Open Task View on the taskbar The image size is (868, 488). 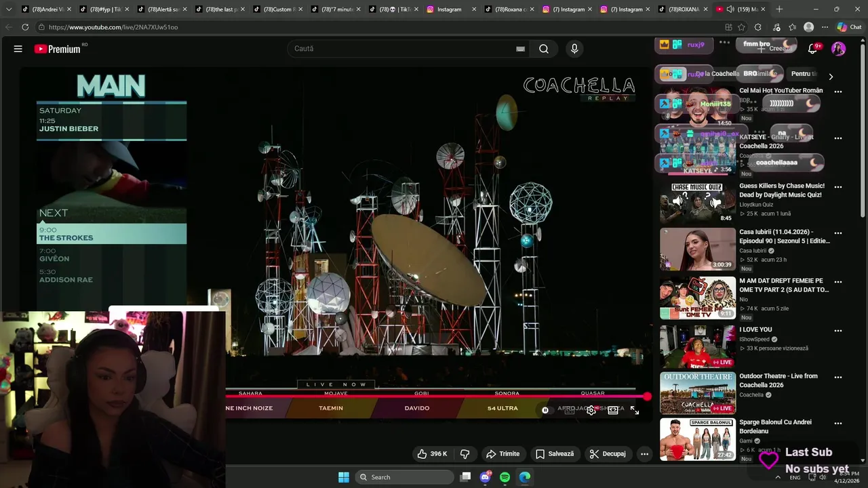(x=465, y=477)
